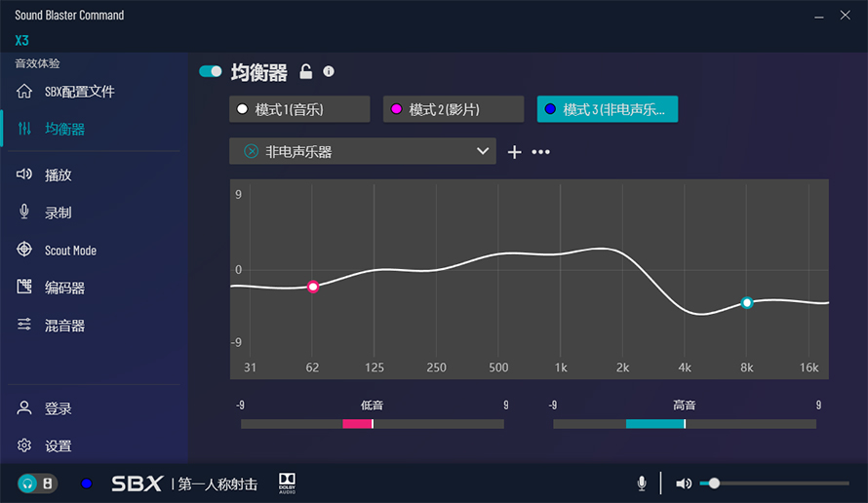Image resolution: width=868 pixels, height=503 pixels.
Task: Click the 均衡器 sliders icon in sidebar
Action: pyautogui.click(x=24, y=129)
